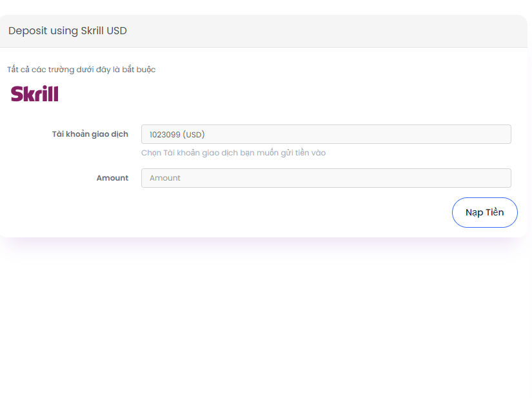Click the Amount placeholder text
The height and width of the screenshot is (398, 532).
[165, 178]
